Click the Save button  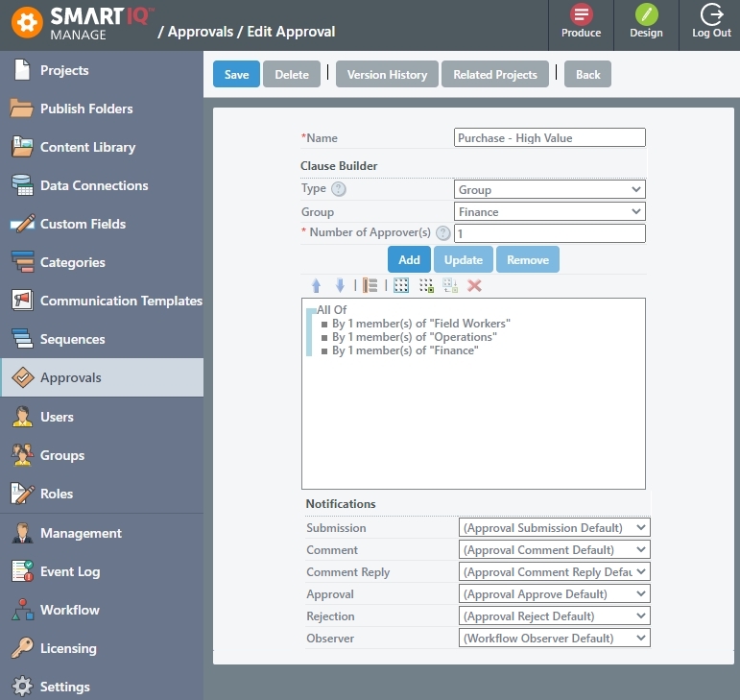point(236,74)
